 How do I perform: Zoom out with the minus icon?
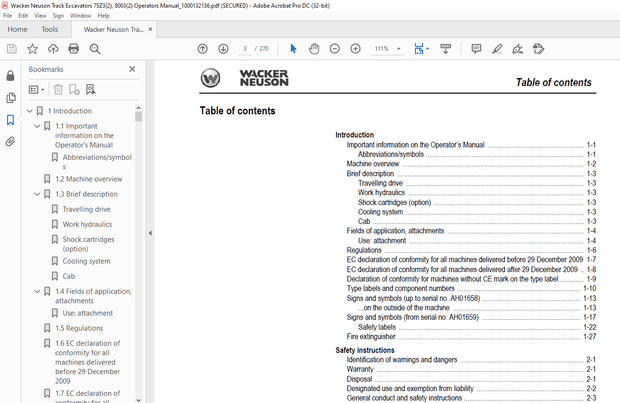(335, 49)
